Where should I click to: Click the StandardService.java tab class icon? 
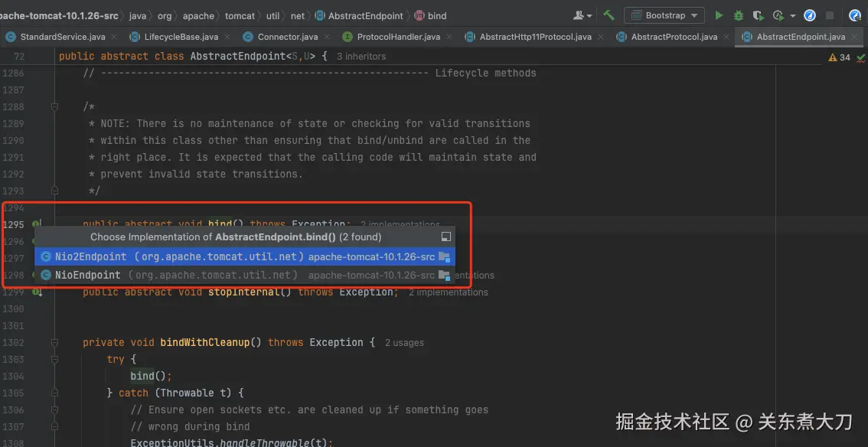(10, 37)
